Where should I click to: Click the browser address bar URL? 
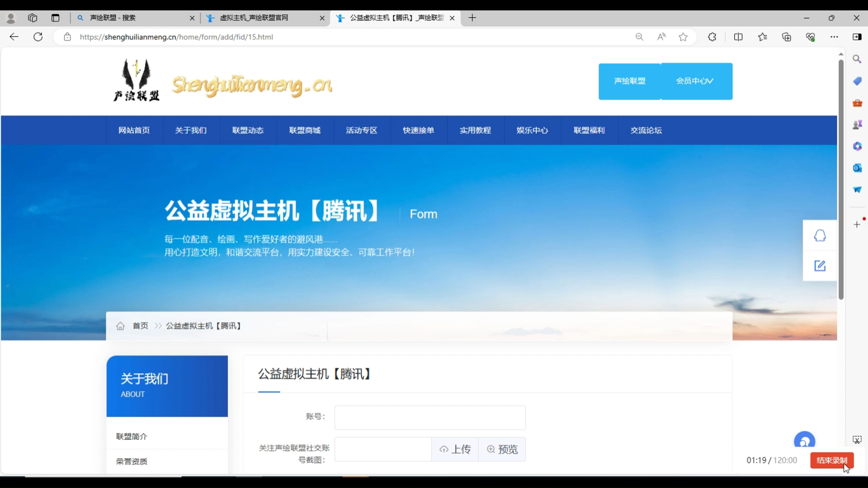click(x=176, y=37)
